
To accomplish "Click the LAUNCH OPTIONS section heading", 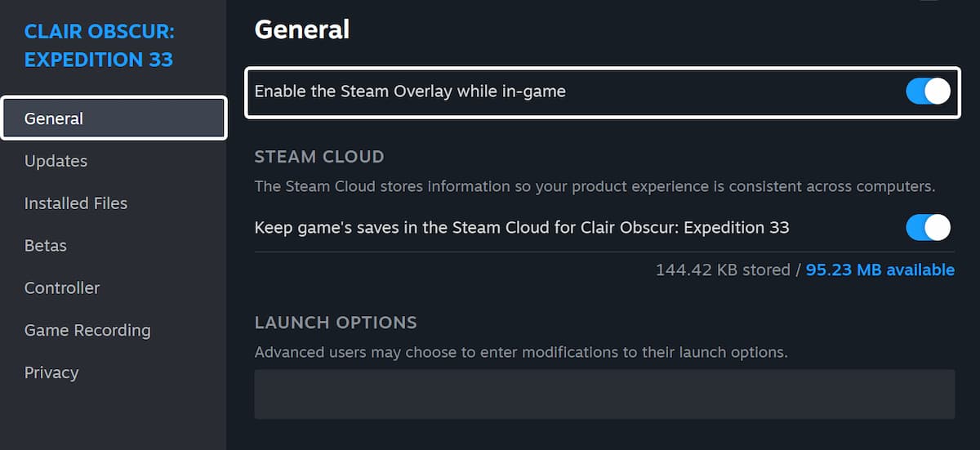I will 336,323.
